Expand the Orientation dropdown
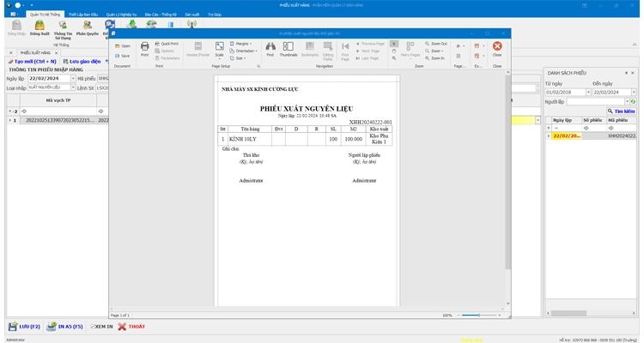Screen dimensions: 644x343 point(245,51)
